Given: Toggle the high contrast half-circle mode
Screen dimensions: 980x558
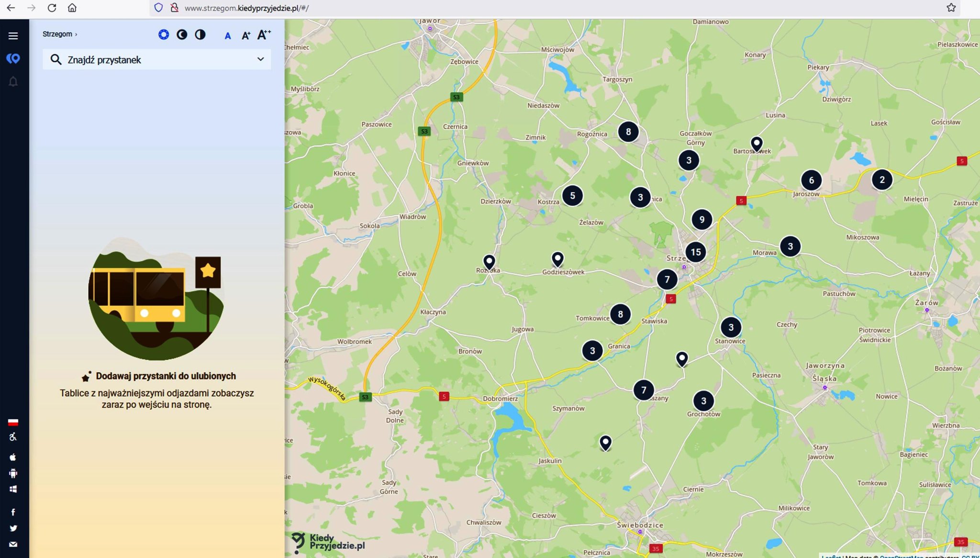Looking at the screenshot, I should 200,34.
